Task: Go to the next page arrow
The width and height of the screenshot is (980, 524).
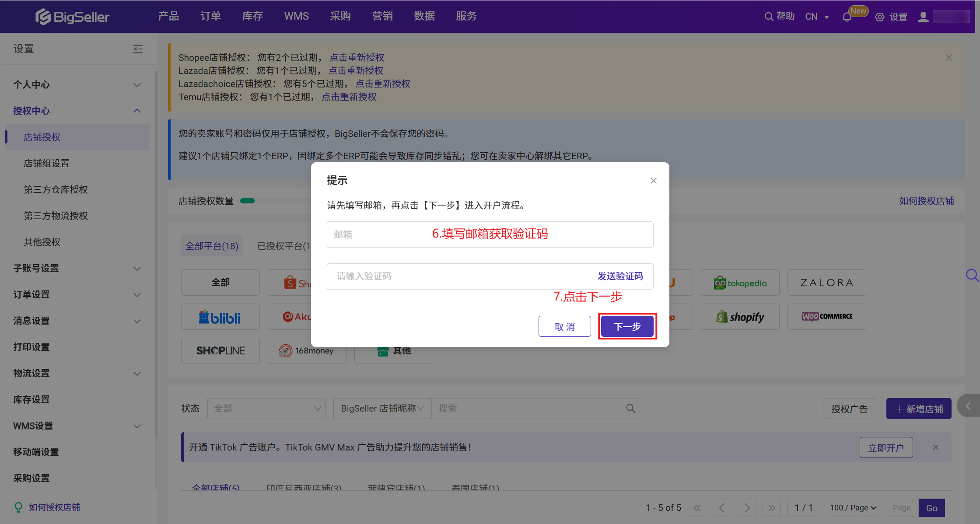Action: (x=747, y=508)
